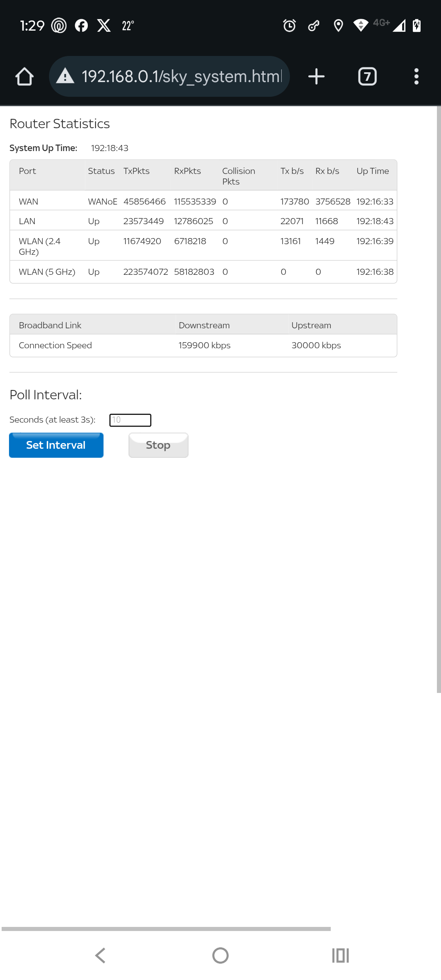Select LAN TxPkts value 23573449
The image size is (441, 980).
(x=143, y=221)
